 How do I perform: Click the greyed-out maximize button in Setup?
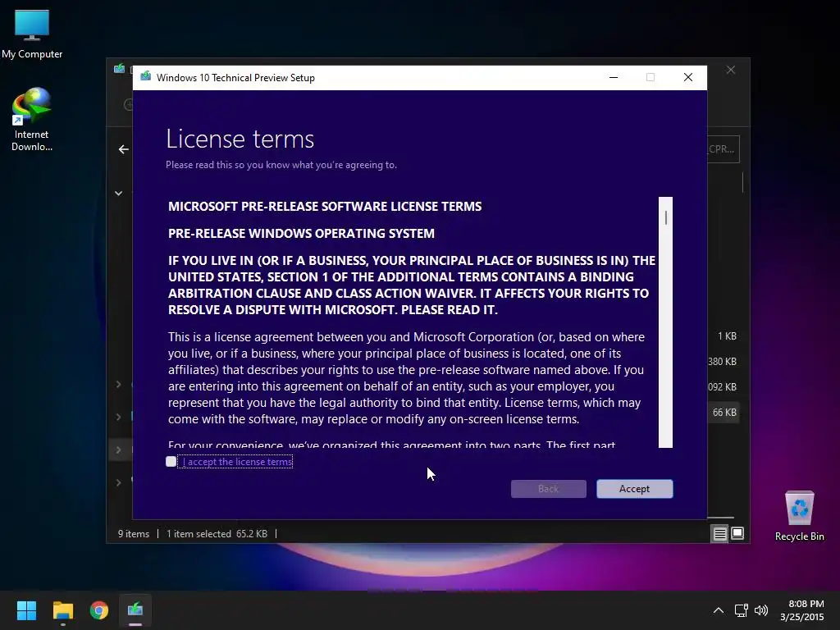pyautogui.click(x=651, y=78)
